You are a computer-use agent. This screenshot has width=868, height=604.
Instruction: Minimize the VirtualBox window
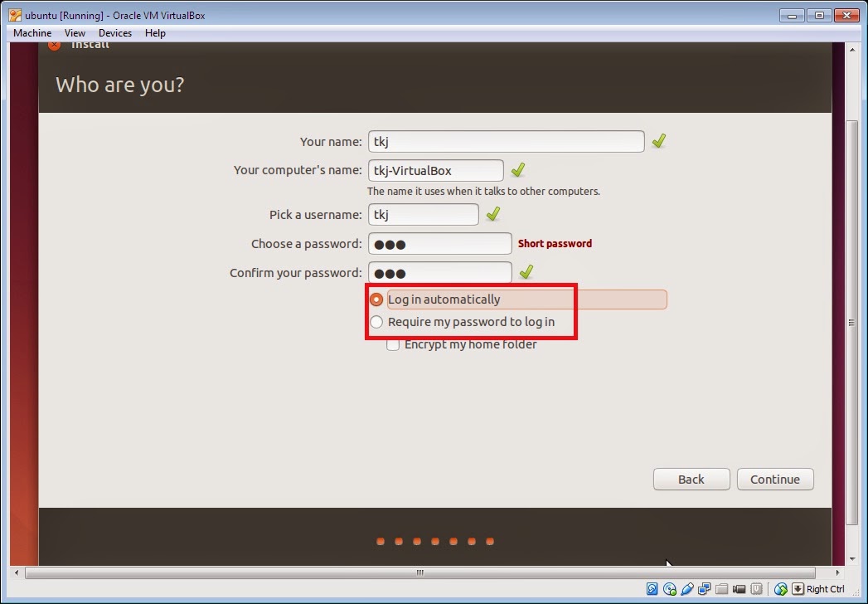point(792,16)
